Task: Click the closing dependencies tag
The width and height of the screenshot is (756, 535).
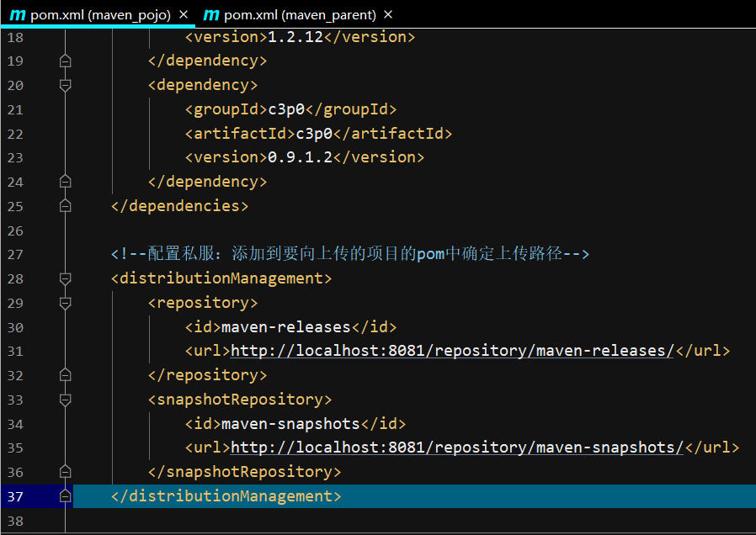Action: pos(180,206)
